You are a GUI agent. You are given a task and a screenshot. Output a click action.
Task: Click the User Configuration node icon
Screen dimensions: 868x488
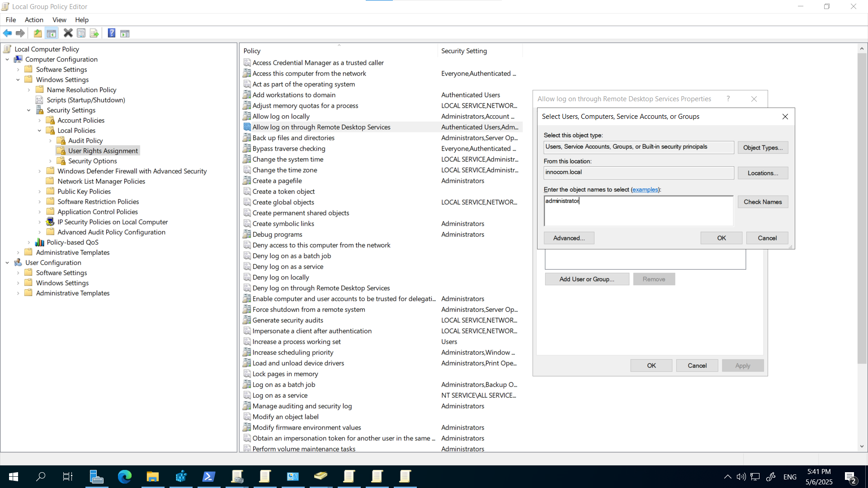tap(18, 263)
